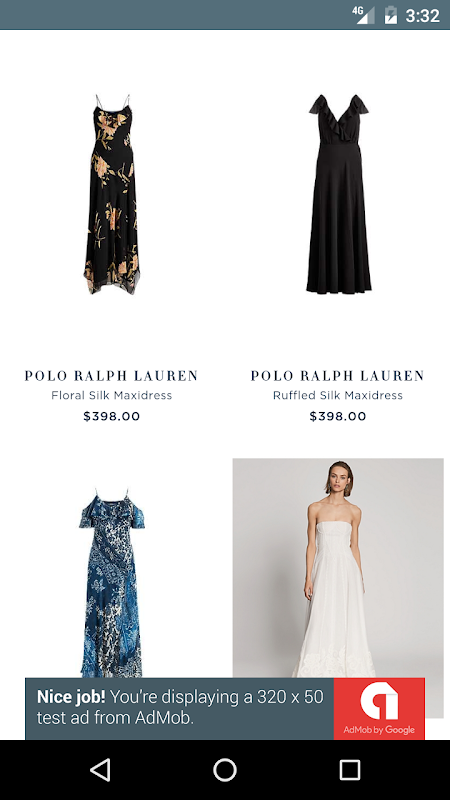Tap $398.00 price under Ruffled Silk Maxidress

click(x=338, y=416)
